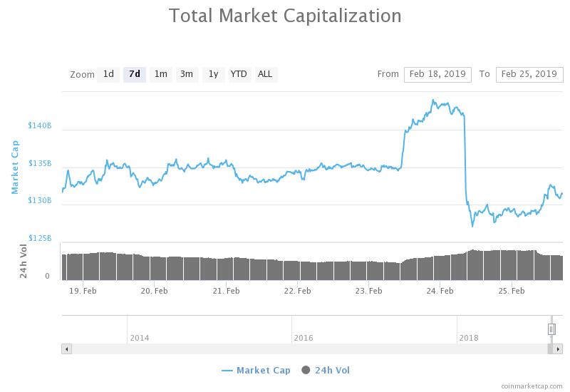Grab the navigator range handle
The image size is (570, 392).
(x=551, y=329)
